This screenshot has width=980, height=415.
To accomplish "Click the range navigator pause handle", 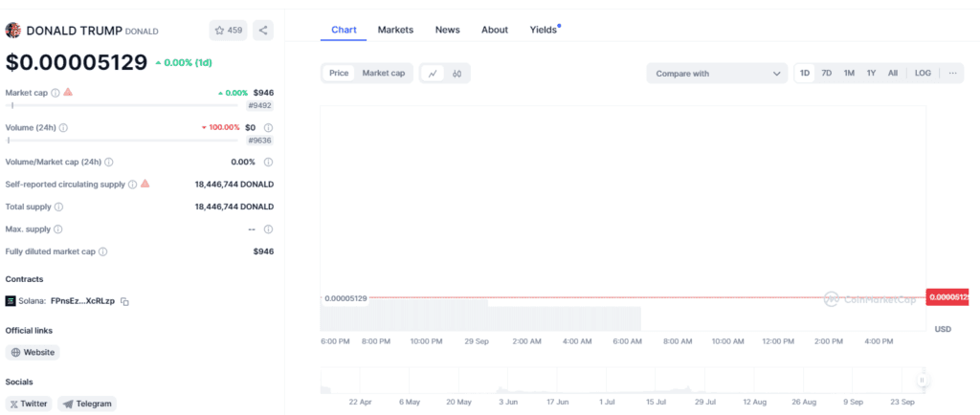I will (922, 380).
